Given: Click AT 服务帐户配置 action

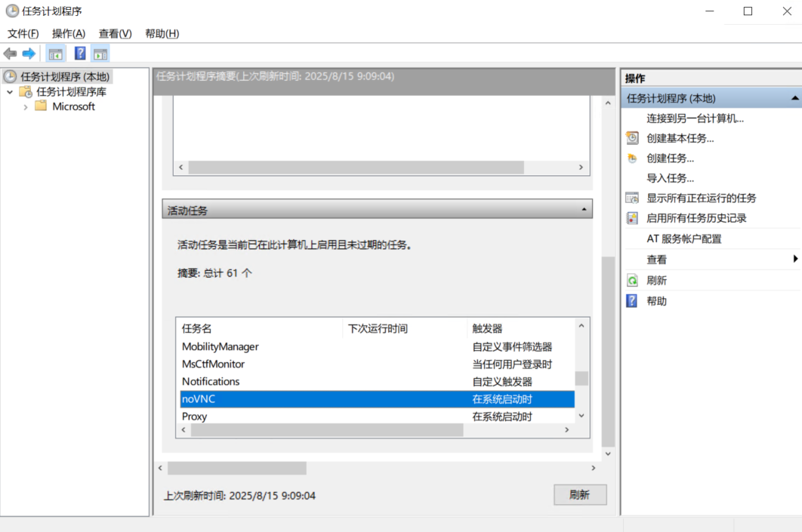Looking at the screenshot, I should pos(684,238).
